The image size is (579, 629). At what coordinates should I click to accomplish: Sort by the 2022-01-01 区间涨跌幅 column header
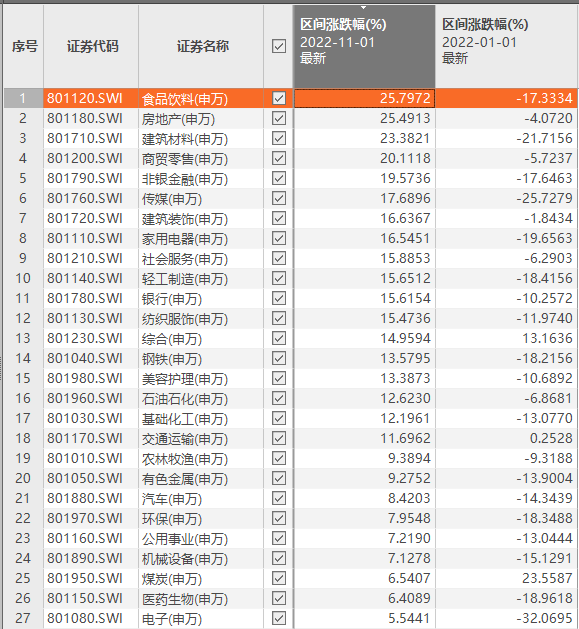[507, 47]
